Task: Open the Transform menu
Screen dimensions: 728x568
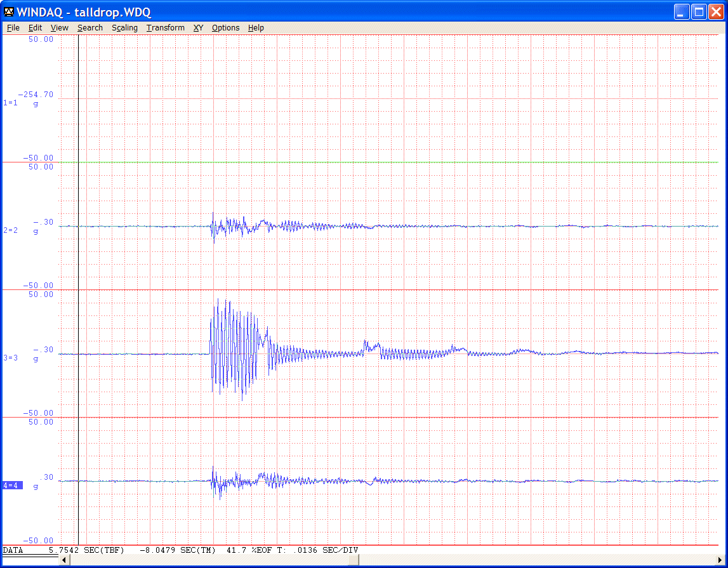Action: click(x=165, y=28)
